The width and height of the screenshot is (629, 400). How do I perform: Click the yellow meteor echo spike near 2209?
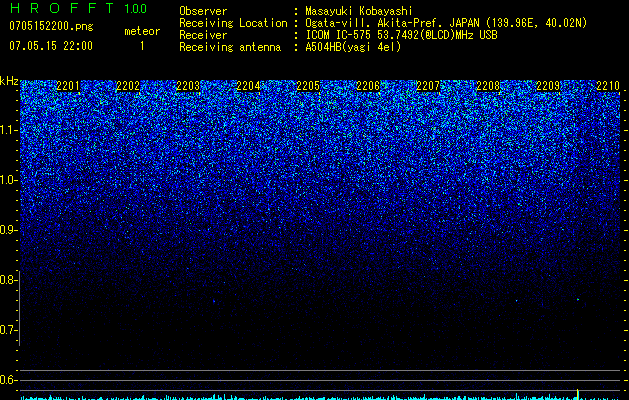click(578, 393)
